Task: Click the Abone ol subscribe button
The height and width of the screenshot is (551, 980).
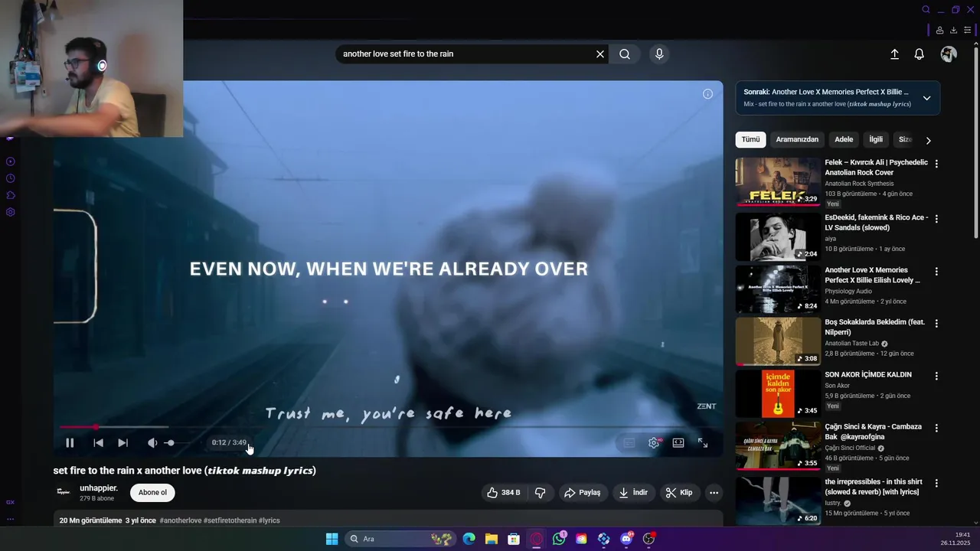Action: [x=152, y=493]
